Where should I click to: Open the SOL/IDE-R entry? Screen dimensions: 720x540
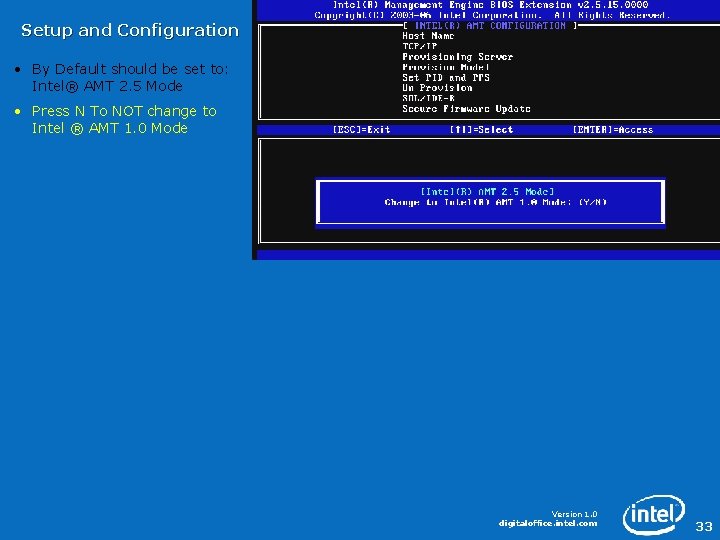pos(428,98)
